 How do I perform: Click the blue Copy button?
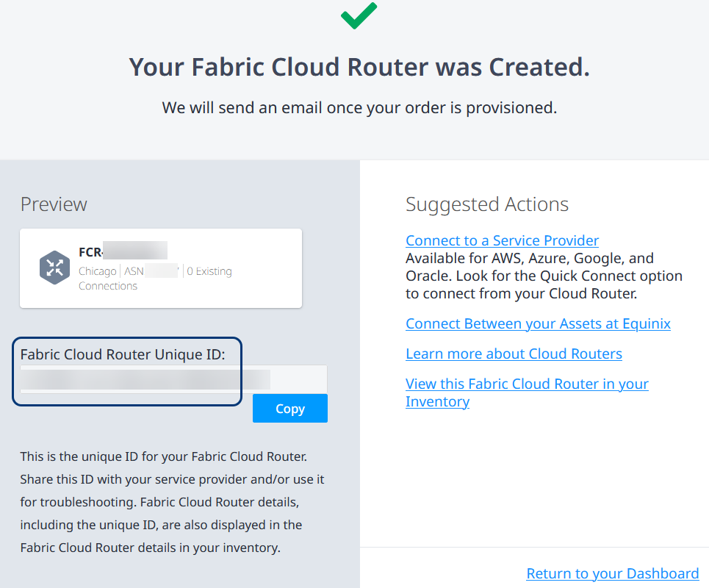coord(289,408)
